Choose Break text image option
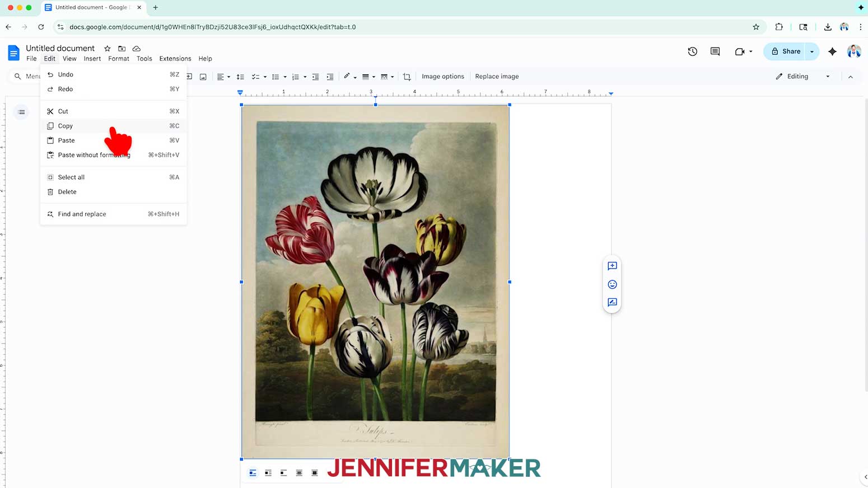The image size is (868, 488). 283,473
